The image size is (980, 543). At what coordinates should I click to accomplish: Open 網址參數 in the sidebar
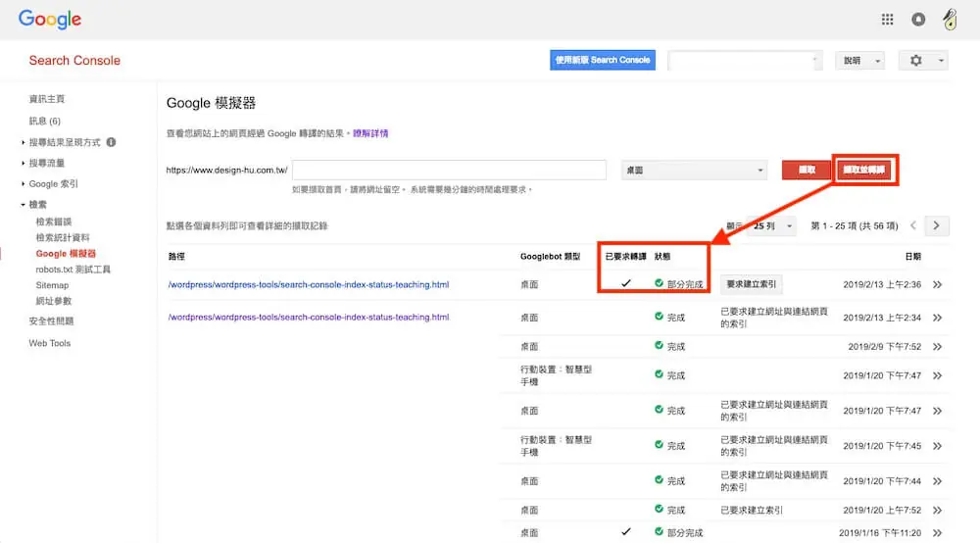point(54,301)
